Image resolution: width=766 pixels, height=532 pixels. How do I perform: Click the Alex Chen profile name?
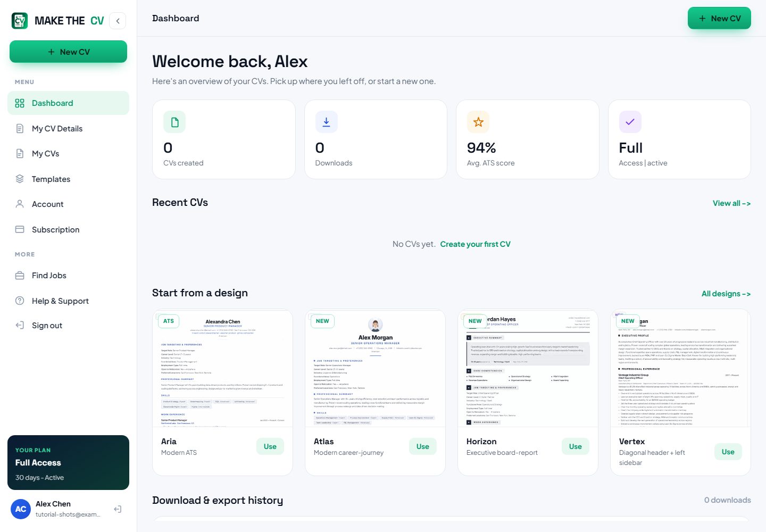[x=53, y=504]
